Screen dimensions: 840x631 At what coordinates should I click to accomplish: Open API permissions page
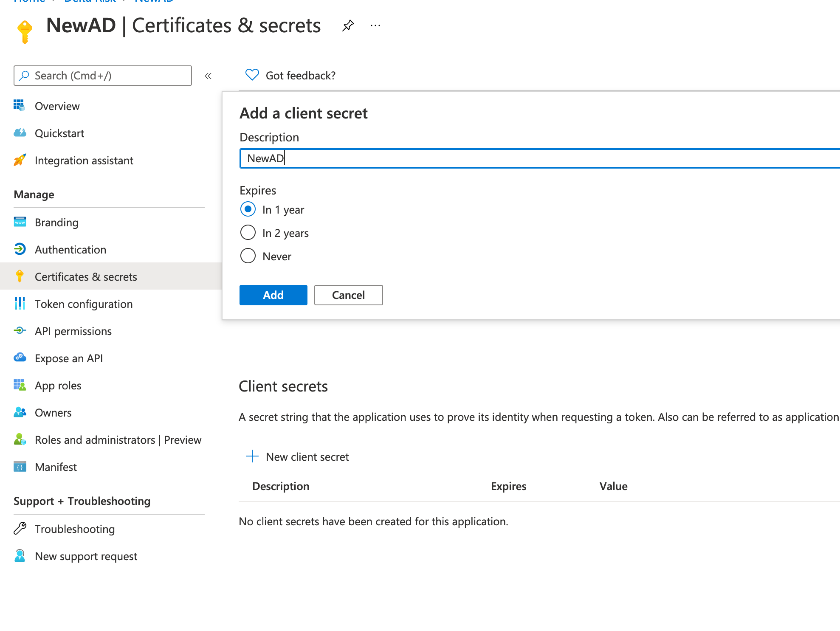[x=73, y=331]
